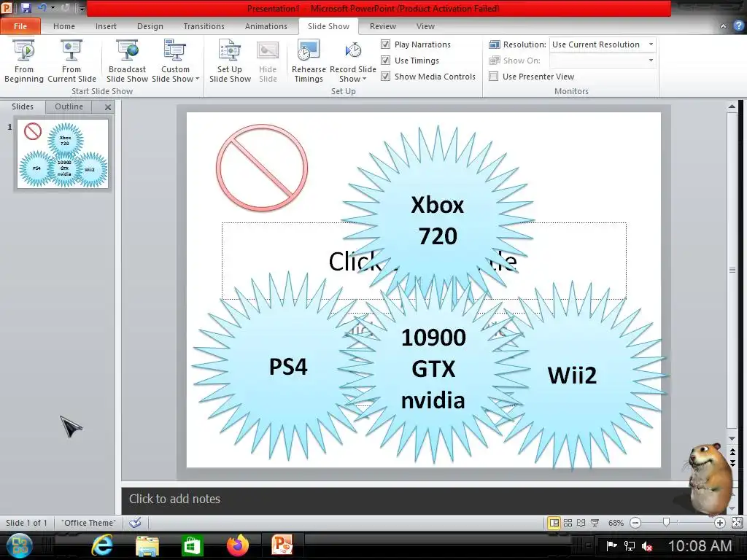Switch to the Review tab

tap(382, 26)
